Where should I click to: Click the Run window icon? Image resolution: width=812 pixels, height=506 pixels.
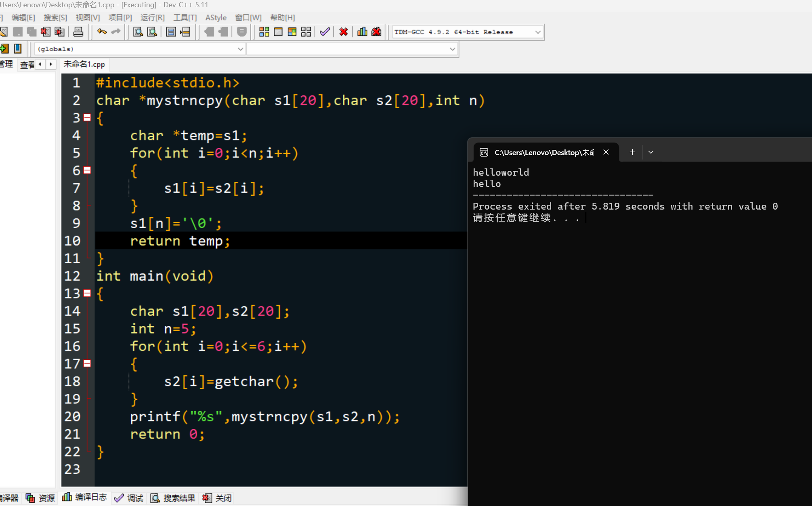click(278, 32)
